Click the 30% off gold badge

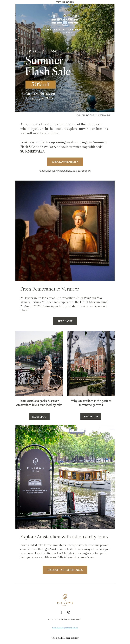[x=40, y=85]
